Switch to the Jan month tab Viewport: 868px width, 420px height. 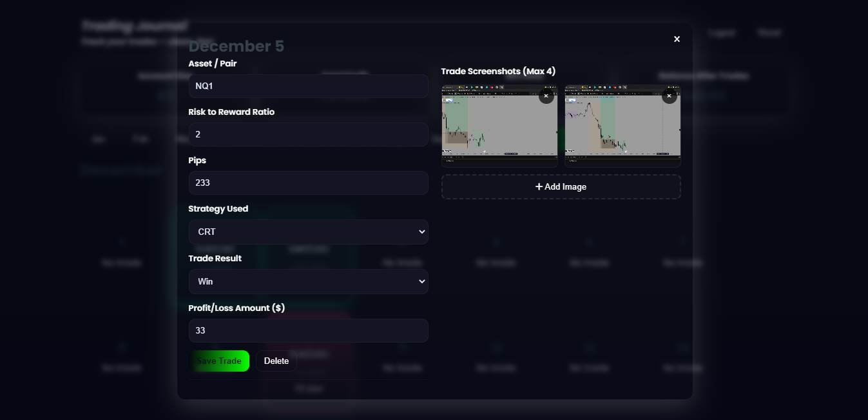pos(98,139)
